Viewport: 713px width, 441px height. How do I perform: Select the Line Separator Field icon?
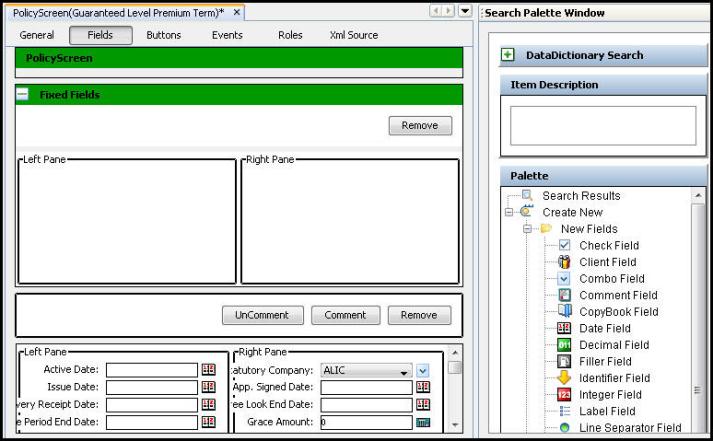(564, 427)
